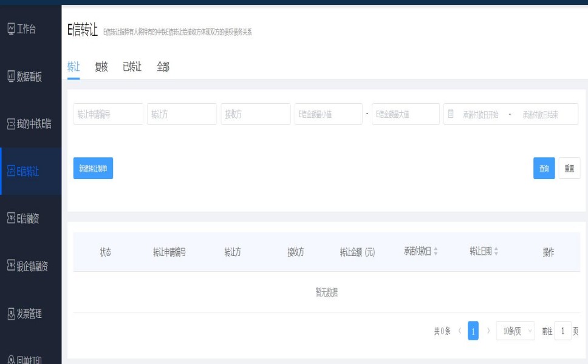The image size is (588, 364).
Task: Open the 全部 tab
Action: (163, 67)
